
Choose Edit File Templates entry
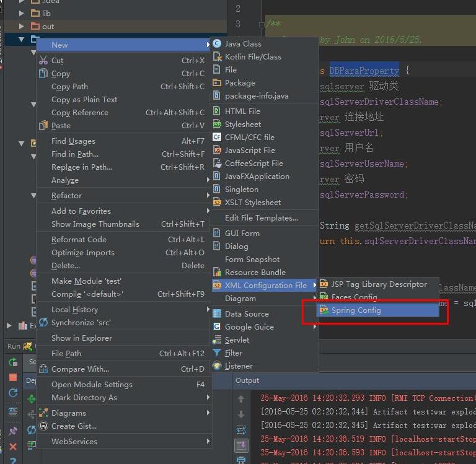click(x=265, y=218)
